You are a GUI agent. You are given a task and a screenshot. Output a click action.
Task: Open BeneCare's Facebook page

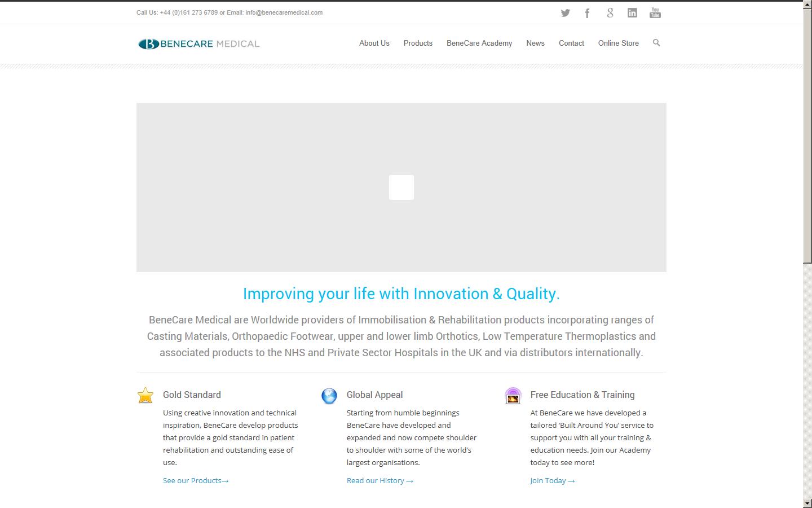point(587,12)
